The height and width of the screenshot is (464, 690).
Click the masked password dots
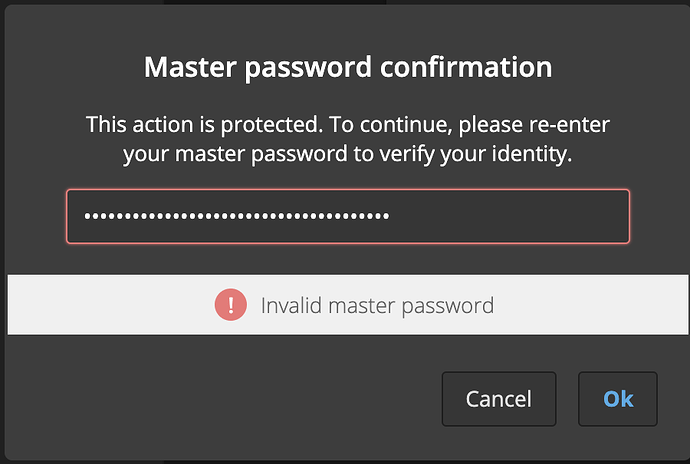pyautogui.click(x=237, y=216)
